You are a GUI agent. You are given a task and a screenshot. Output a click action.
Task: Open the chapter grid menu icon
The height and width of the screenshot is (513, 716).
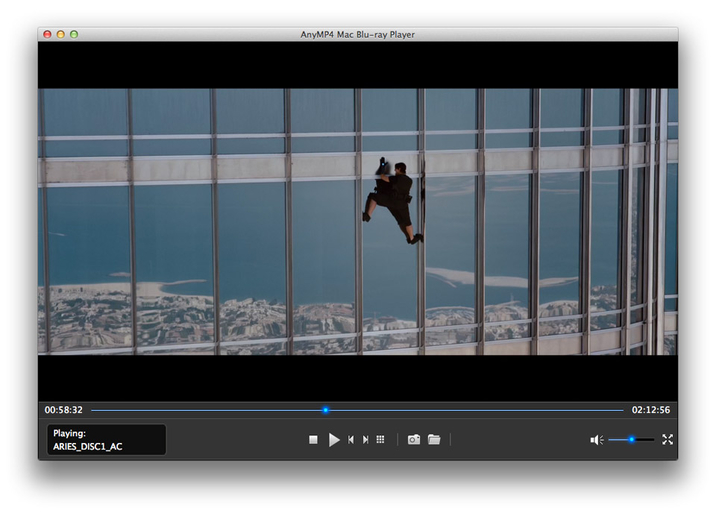click(x=380, y=439)
